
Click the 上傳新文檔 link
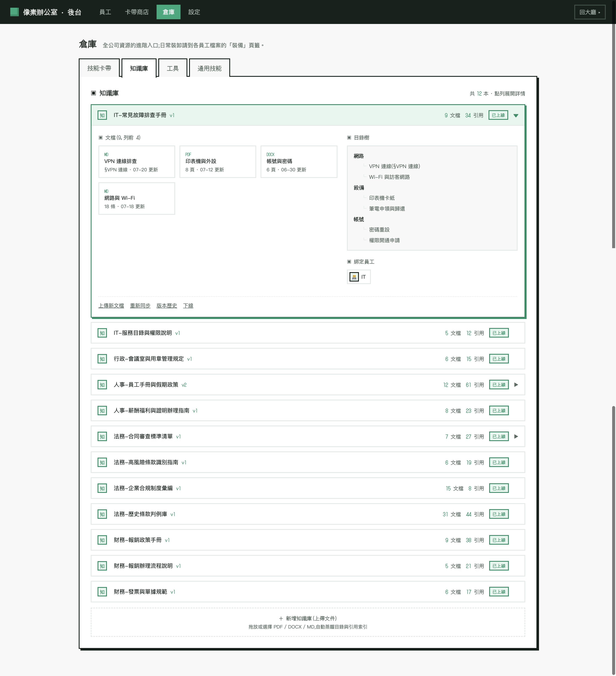point(111,306)
